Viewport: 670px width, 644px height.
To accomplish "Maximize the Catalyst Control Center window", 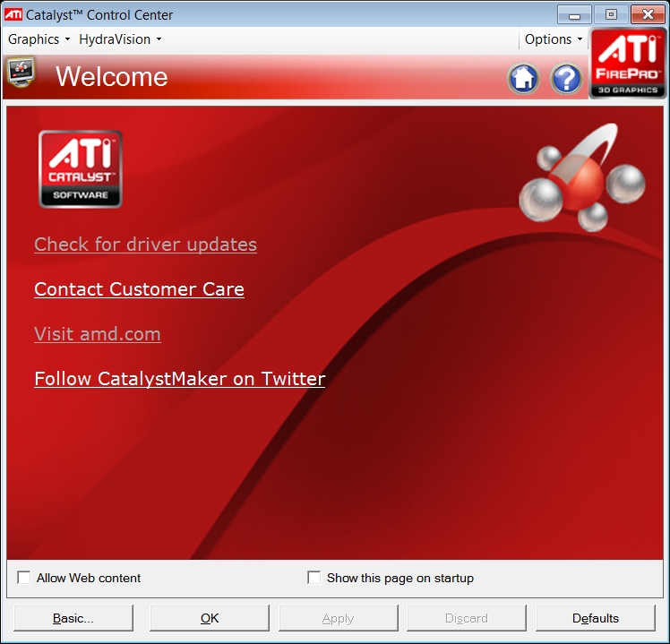I will [611, 15].
